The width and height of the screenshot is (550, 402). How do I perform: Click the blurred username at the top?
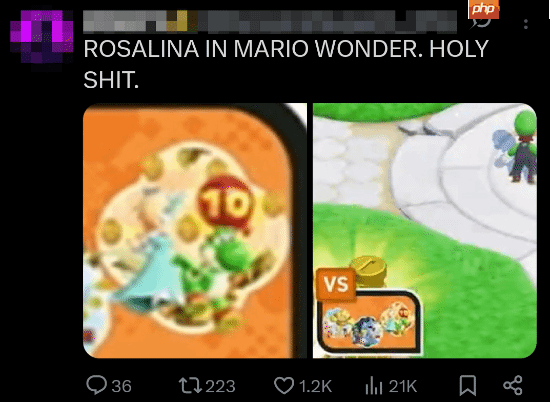(x=270, y=21)
